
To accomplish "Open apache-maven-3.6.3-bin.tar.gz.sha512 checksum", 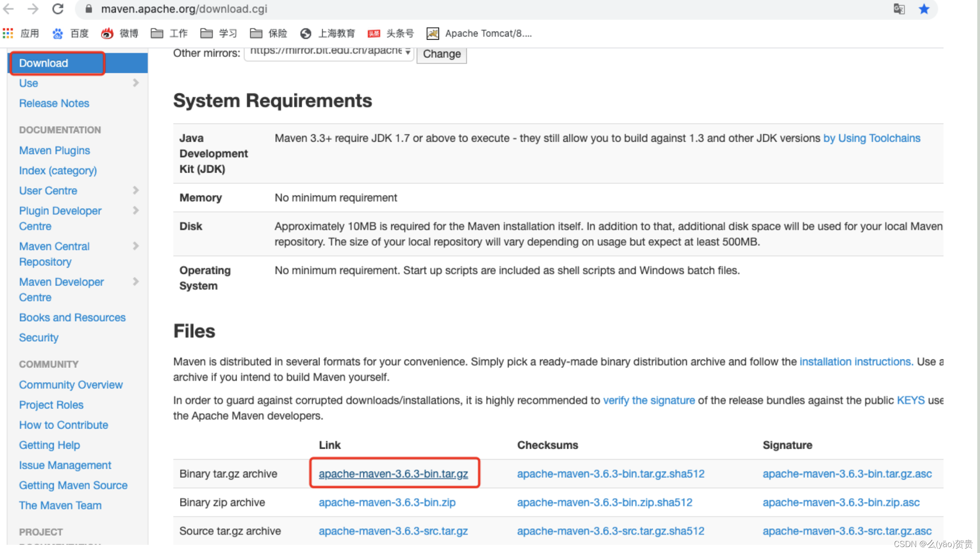I will click(x=611, y=474).
